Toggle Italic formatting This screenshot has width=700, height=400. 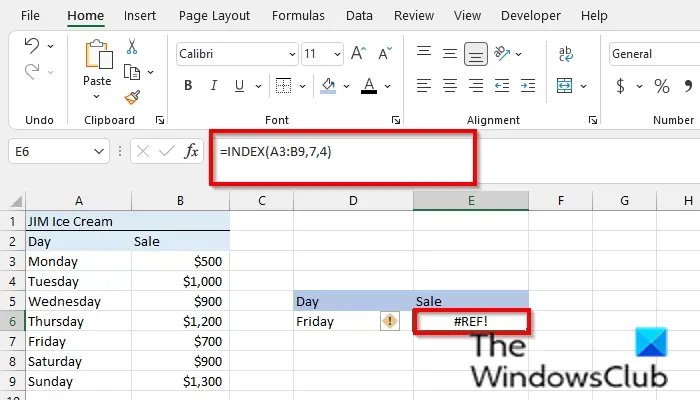coord(214,85)
